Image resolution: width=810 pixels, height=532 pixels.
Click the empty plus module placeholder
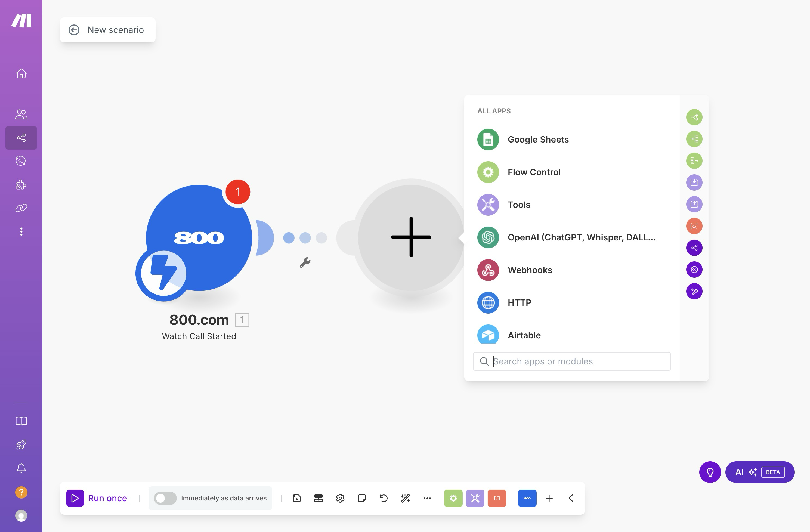pyautogui.click(x=411, y=237)
